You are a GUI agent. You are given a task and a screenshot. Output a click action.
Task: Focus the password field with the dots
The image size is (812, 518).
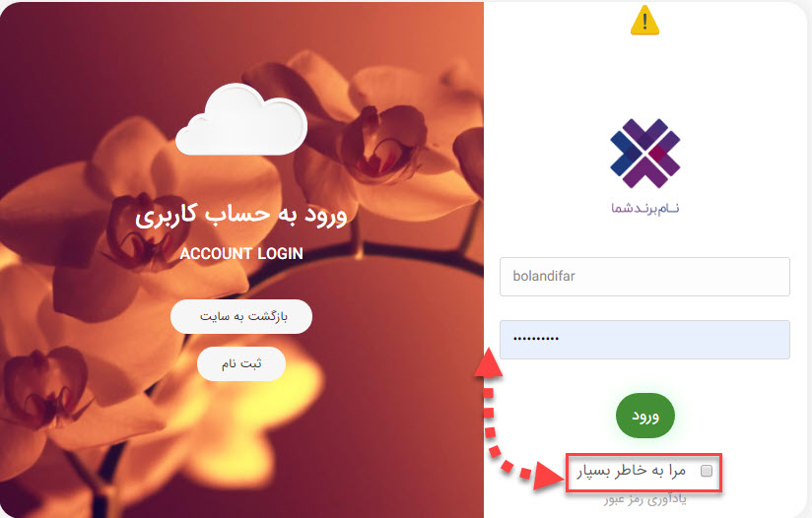[x=644, y=340]
